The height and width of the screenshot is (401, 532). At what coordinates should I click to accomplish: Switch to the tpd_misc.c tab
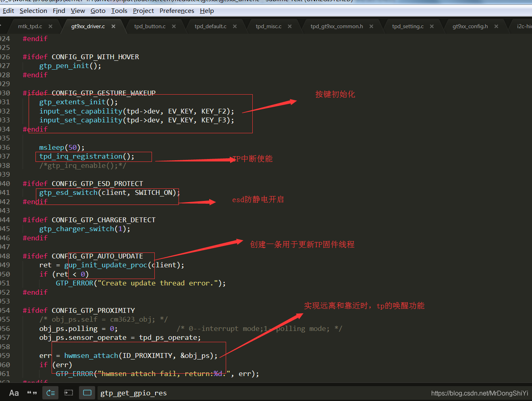[268, 26]
